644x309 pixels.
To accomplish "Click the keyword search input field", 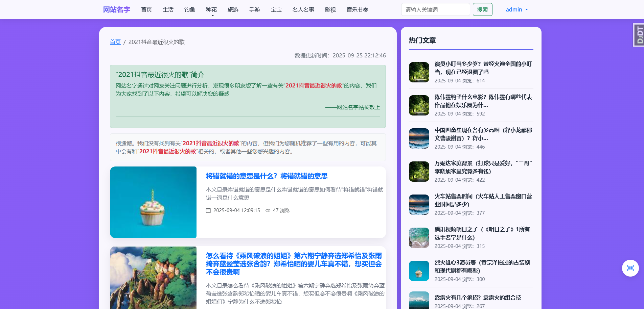I will click(435, 9).
